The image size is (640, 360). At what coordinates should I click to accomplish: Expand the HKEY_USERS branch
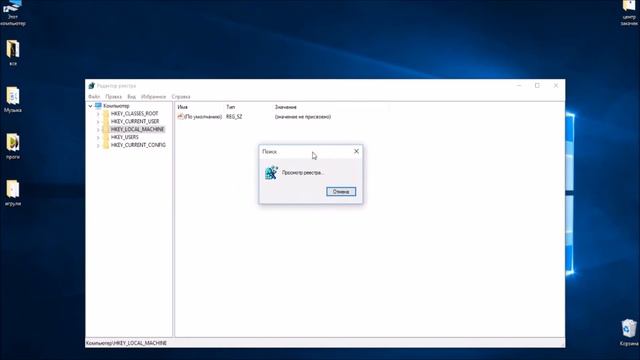click(98, 137)
